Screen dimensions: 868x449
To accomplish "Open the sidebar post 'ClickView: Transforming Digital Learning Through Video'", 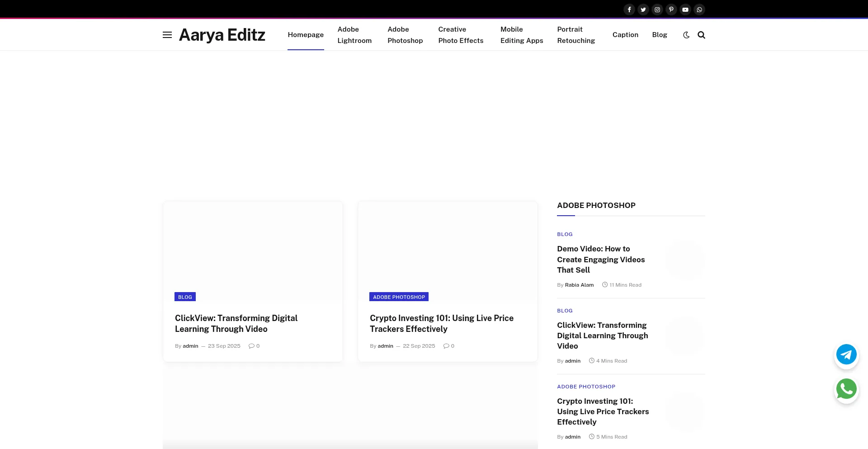I will (x=602, y=336).
